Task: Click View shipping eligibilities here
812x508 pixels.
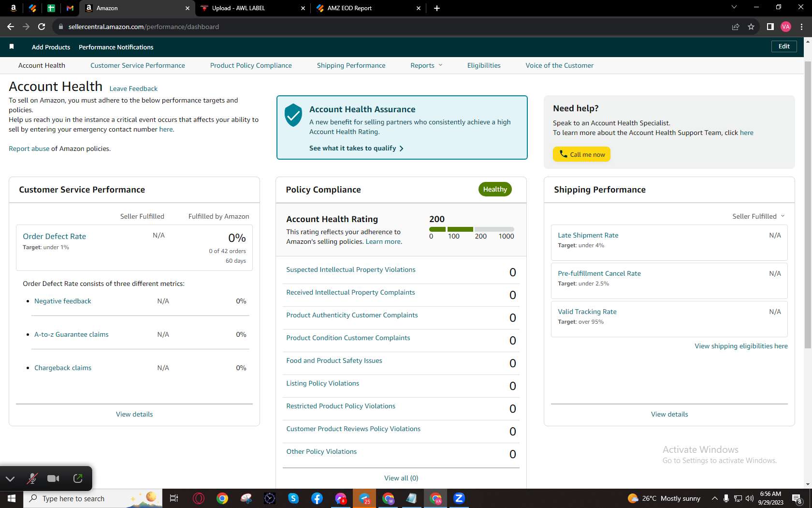Action: pos(741,346)
